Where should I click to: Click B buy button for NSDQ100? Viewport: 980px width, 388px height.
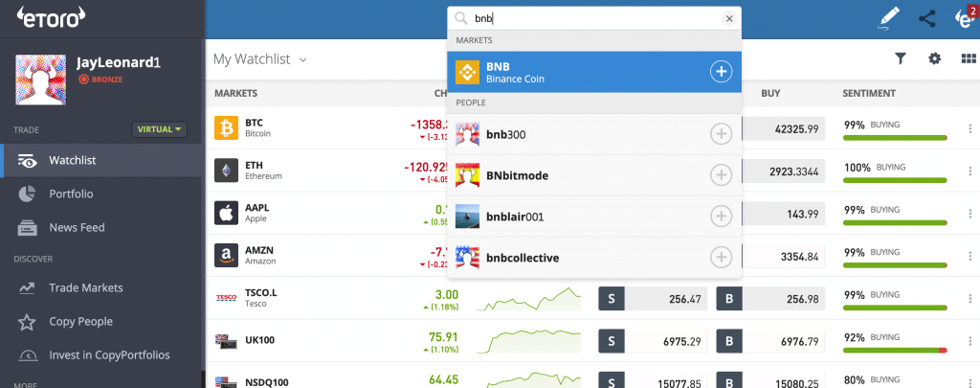click(x=728, y=380)
